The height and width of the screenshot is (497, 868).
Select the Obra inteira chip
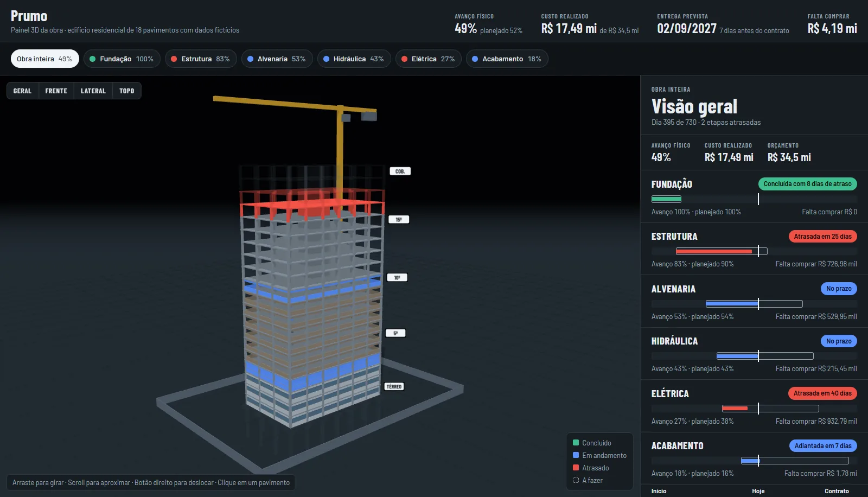pos(45,59)
